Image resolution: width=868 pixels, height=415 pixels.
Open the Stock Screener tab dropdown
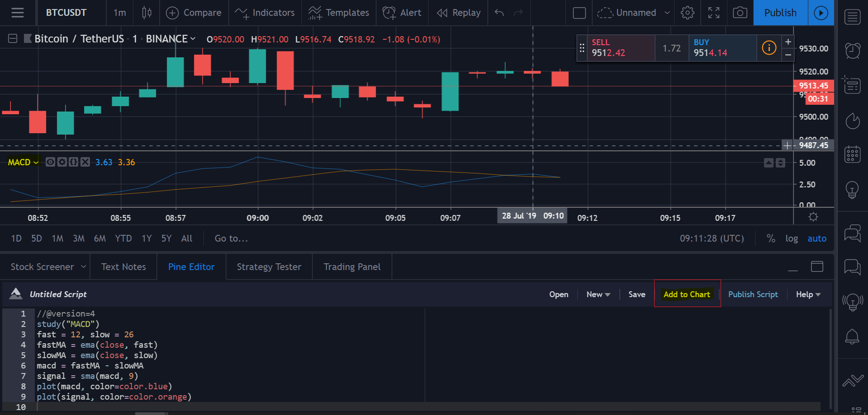[x=84, y=266]
